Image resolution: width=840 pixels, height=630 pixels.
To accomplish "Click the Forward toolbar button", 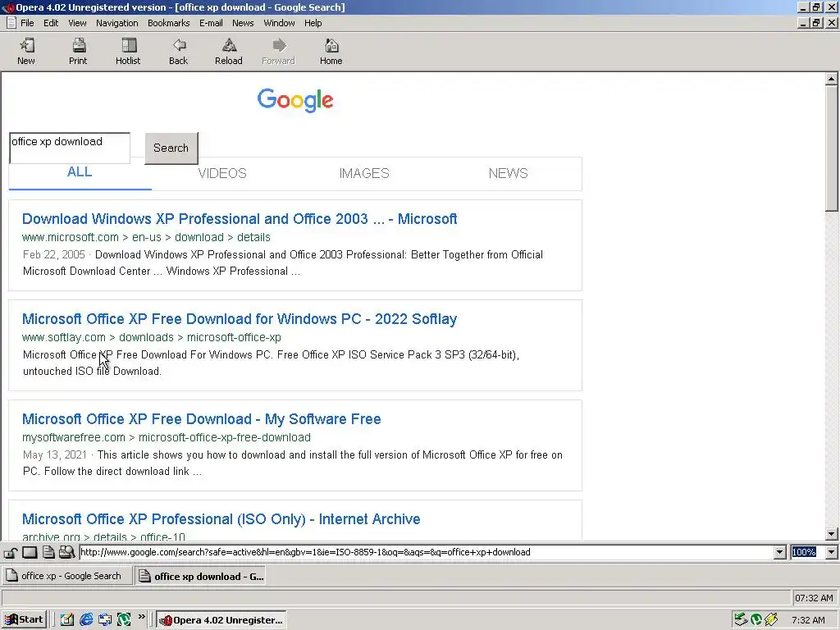I will pos(279,52).
